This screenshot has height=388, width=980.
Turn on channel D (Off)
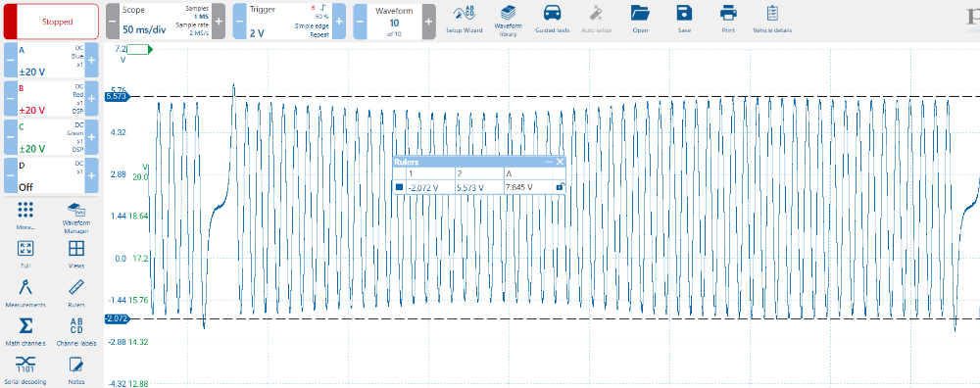click(x=51, y=175)
